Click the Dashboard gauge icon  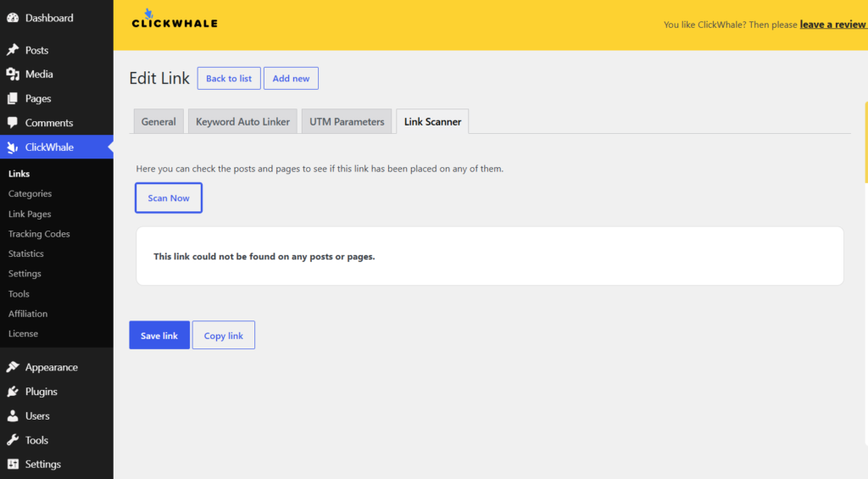pos(13,18)
